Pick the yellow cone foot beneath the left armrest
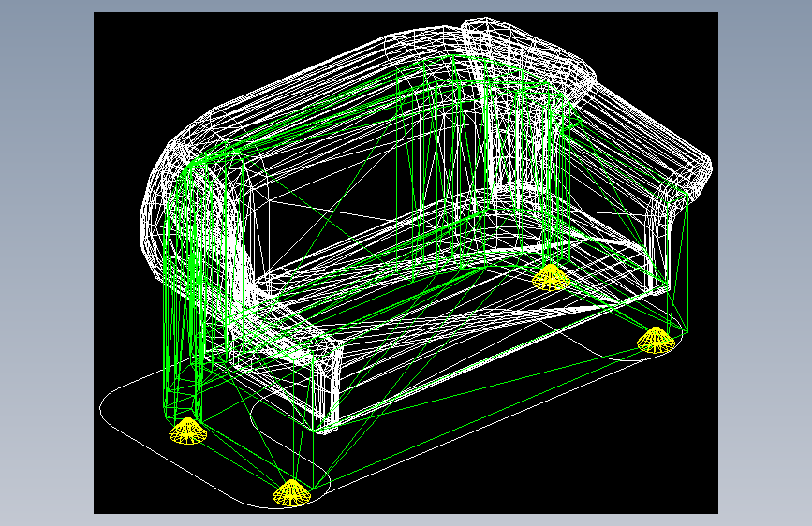 pyautogui.click(x=188, y=431)
